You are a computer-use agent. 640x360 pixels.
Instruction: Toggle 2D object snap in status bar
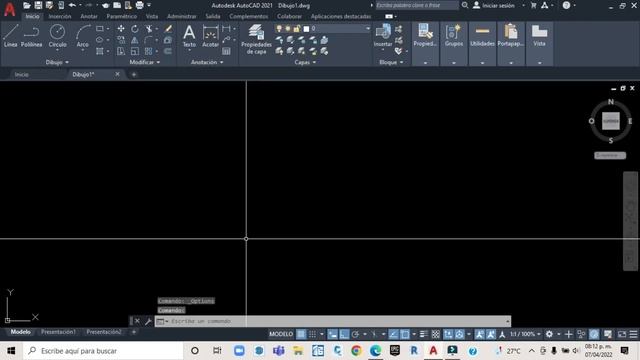(404, 334)
